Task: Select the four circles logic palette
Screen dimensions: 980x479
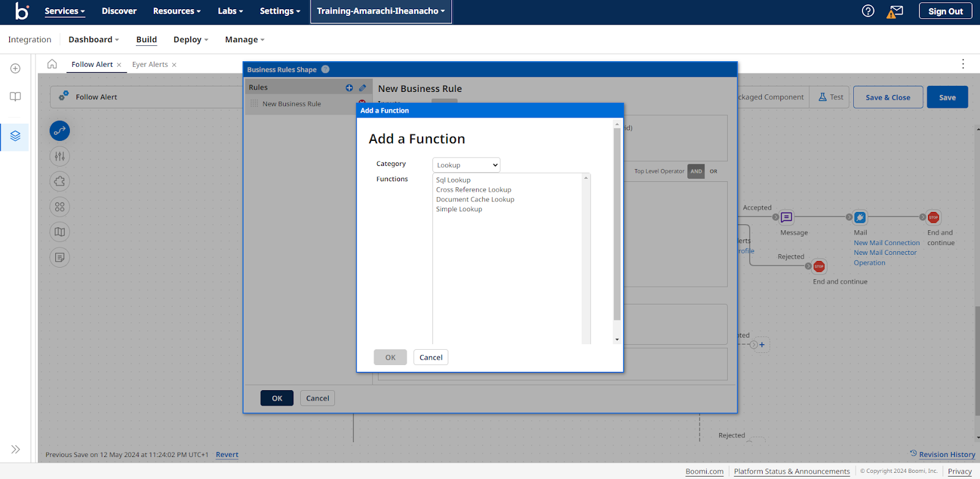Action: pos(59,207)
